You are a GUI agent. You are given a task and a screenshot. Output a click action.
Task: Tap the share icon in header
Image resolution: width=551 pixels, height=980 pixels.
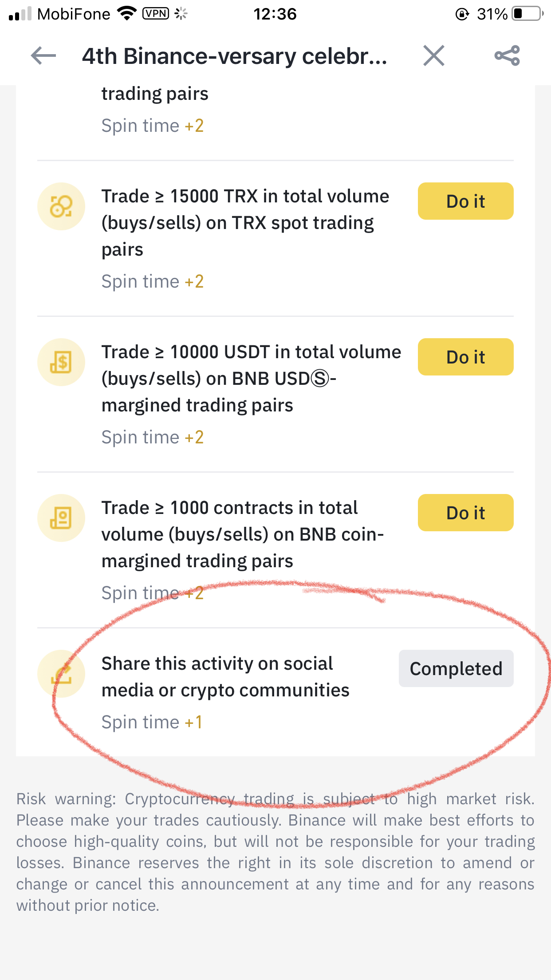[x=507, y=56]
